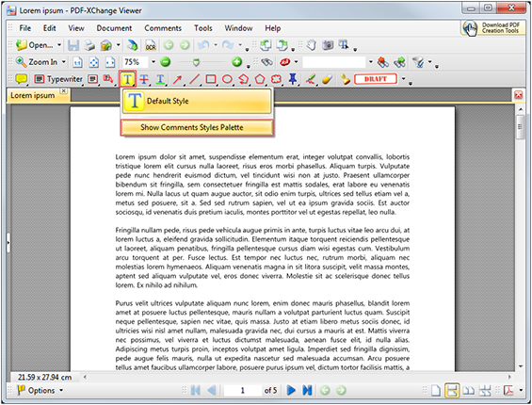Click the vertical scrollbar thumb

520,127
